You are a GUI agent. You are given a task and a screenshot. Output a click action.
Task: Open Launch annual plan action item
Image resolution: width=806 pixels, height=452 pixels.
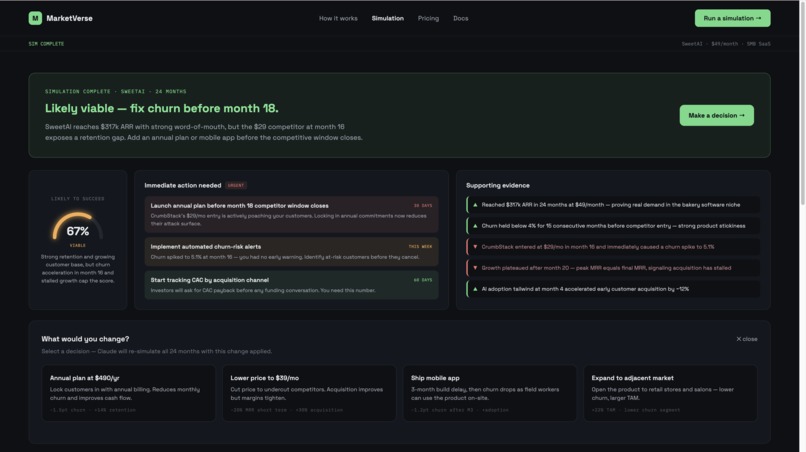[291, 214]
